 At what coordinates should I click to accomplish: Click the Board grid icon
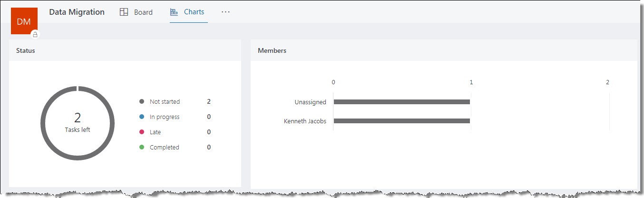click(x=124, y=12)
